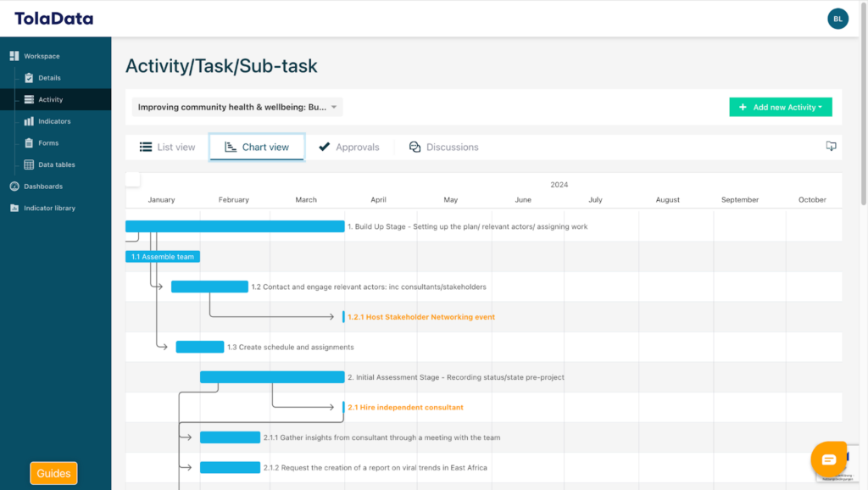Click Host Stakeholder Networking event milestone
This screenshot has width=868, height=490.
point(420,317)
